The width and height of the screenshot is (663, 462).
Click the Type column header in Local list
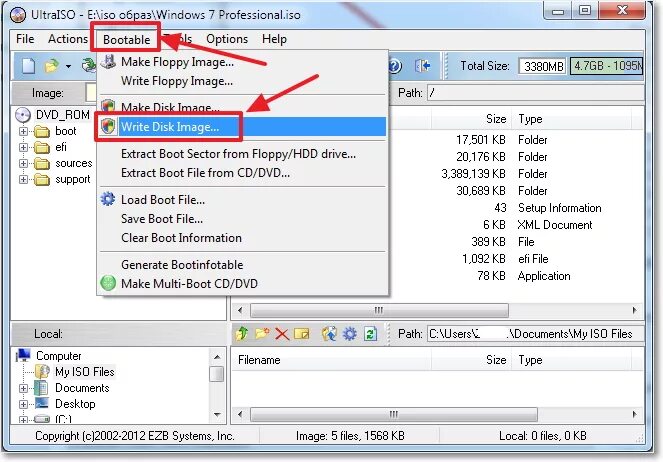click(572, 360)
